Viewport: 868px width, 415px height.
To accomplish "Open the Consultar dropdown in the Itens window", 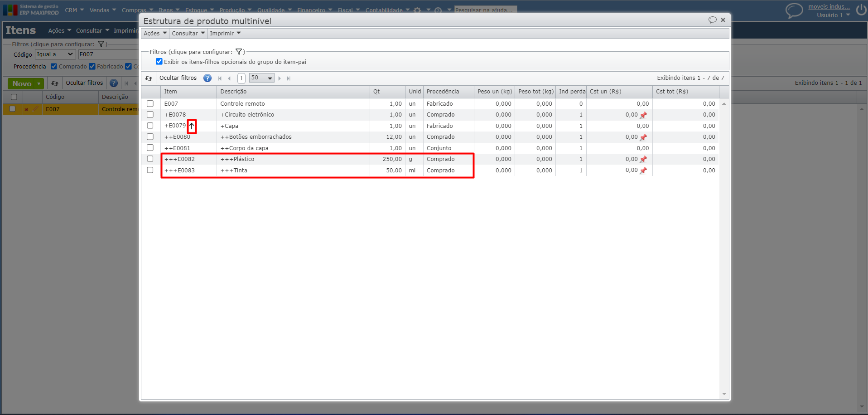I will coord(93,30).
